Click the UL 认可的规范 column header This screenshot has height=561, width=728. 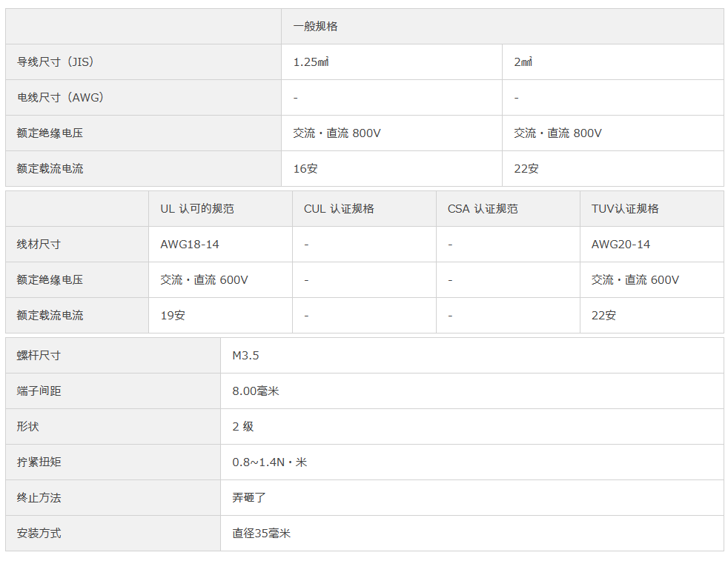[x=197, y=209]
